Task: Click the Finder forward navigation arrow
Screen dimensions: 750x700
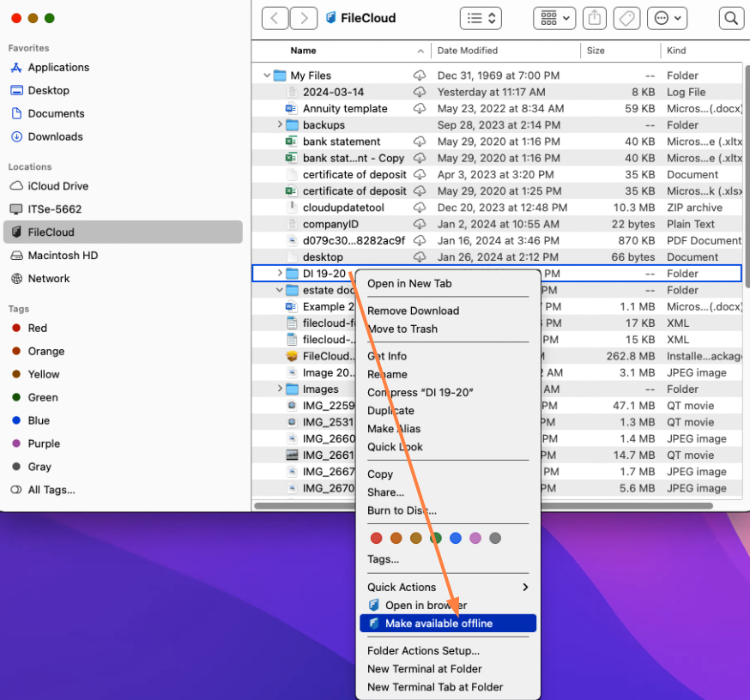Action: (303, 18)
